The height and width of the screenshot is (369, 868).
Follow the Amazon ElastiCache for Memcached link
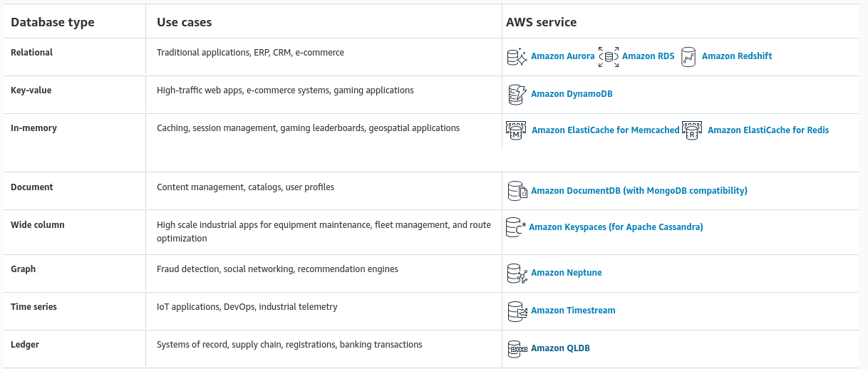click(606, 130)
